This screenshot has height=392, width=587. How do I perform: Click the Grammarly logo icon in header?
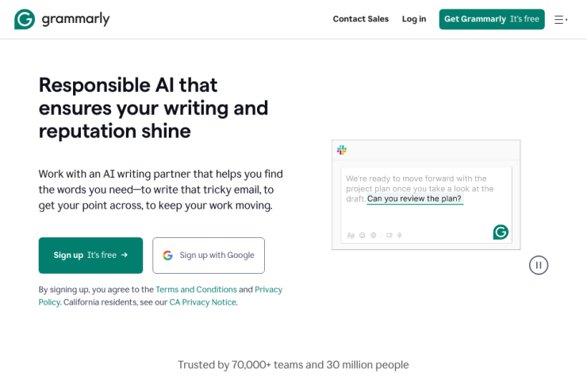click(25, 19)
